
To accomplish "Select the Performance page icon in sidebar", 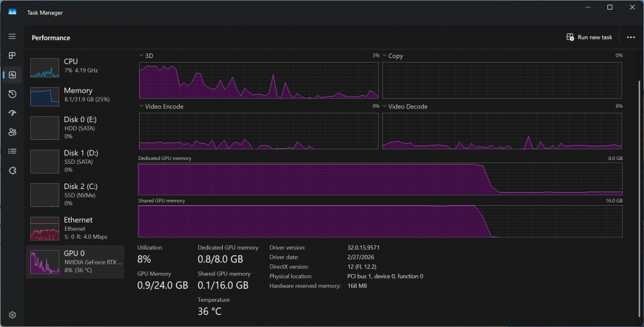I will click(12, 75).
